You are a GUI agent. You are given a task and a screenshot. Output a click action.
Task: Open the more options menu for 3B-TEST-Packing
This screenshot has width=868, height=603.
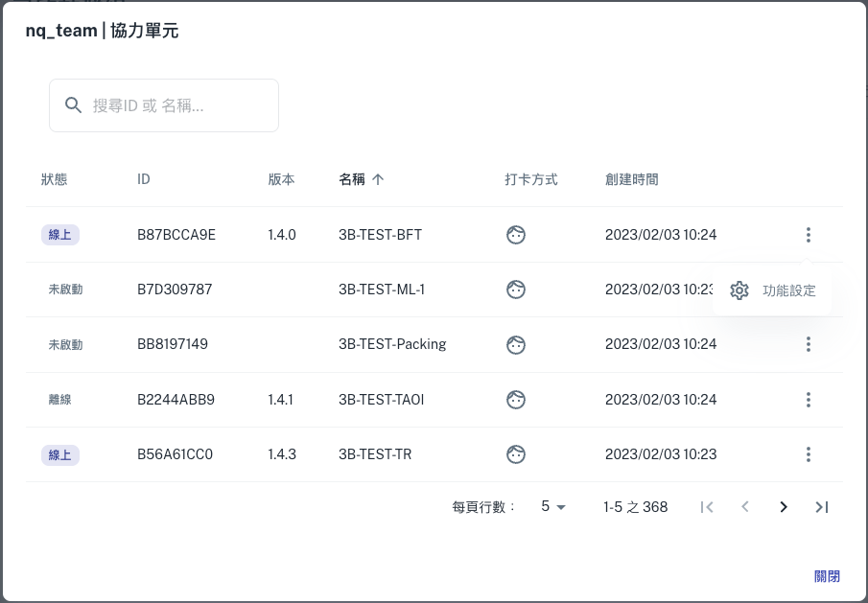(x=809, y=344)
